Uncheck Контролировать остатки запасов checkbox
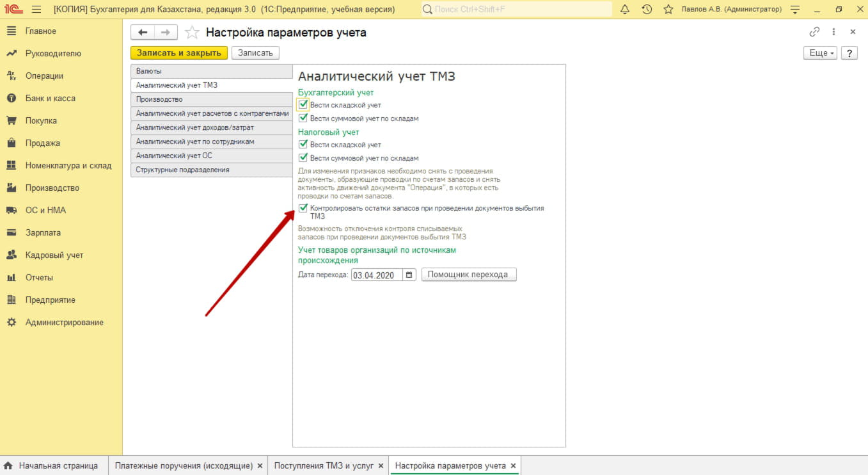This screenshot has height=475, width=868. coord(303,208)
